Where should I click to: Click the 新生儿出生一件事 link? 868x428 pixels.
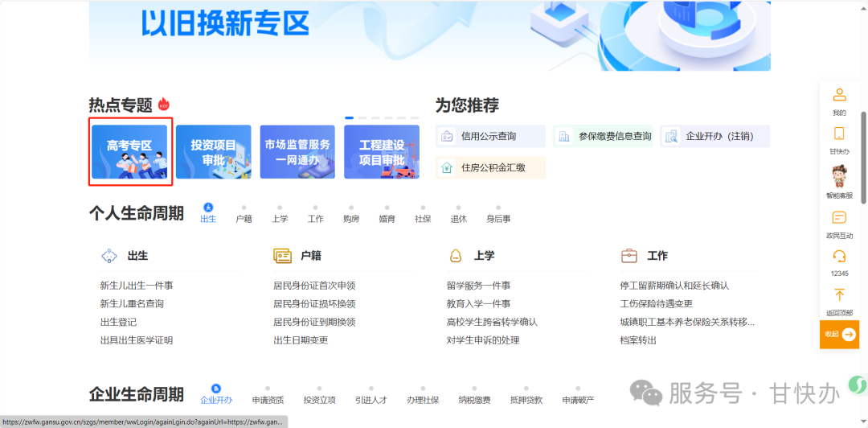[137, 286]
